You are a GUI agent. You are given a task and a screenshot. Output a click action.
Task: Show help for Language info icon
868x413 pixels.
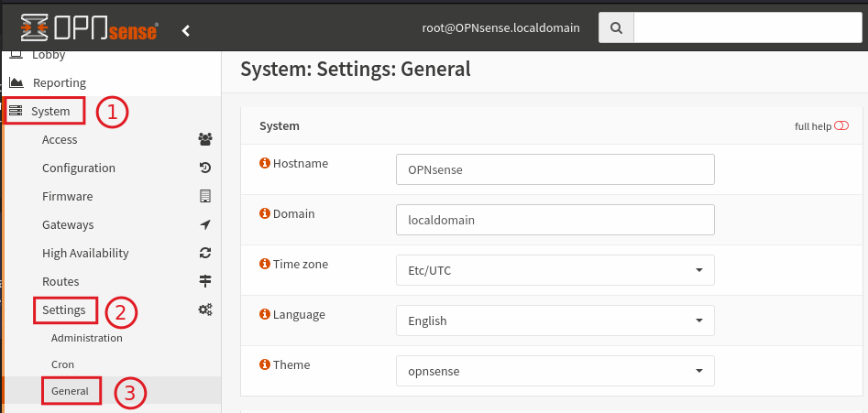(x=265, y=314)
